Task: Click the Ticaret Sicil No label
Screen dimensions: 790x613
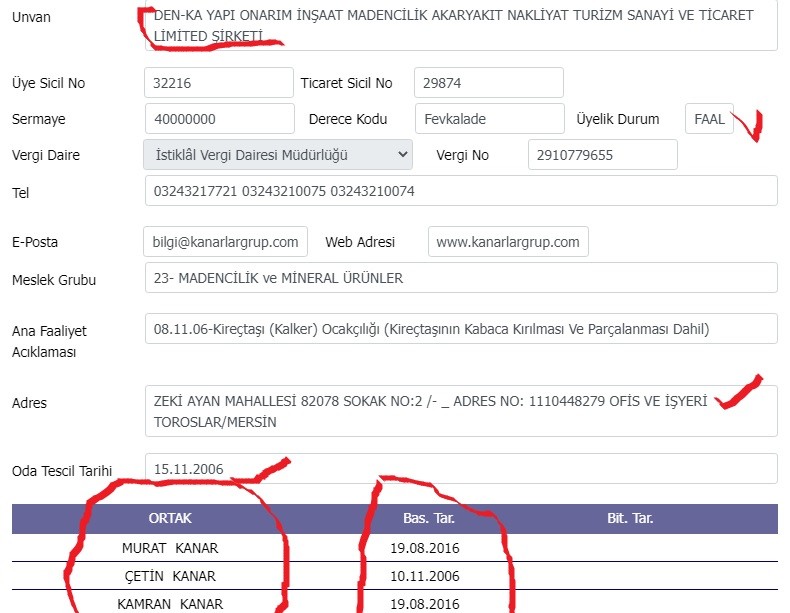Action: [x=346, y=83]
